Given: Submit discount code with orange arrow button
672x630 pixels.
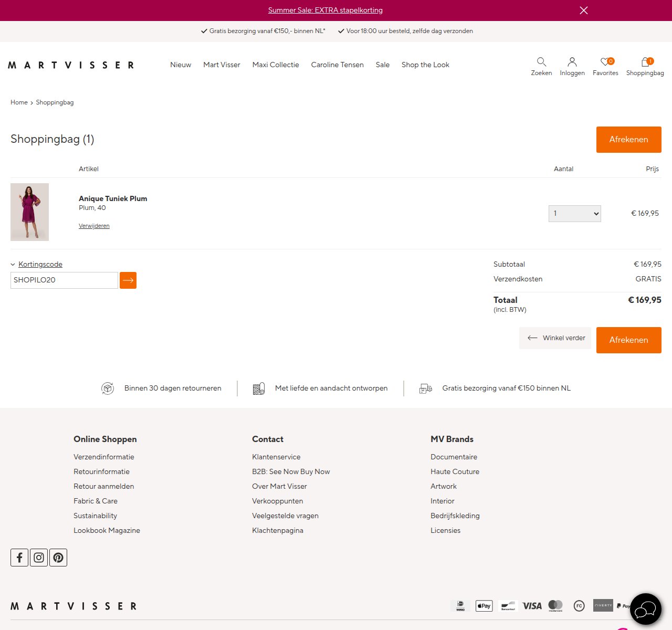Looking at the screenshot, I should coord(128,280).
